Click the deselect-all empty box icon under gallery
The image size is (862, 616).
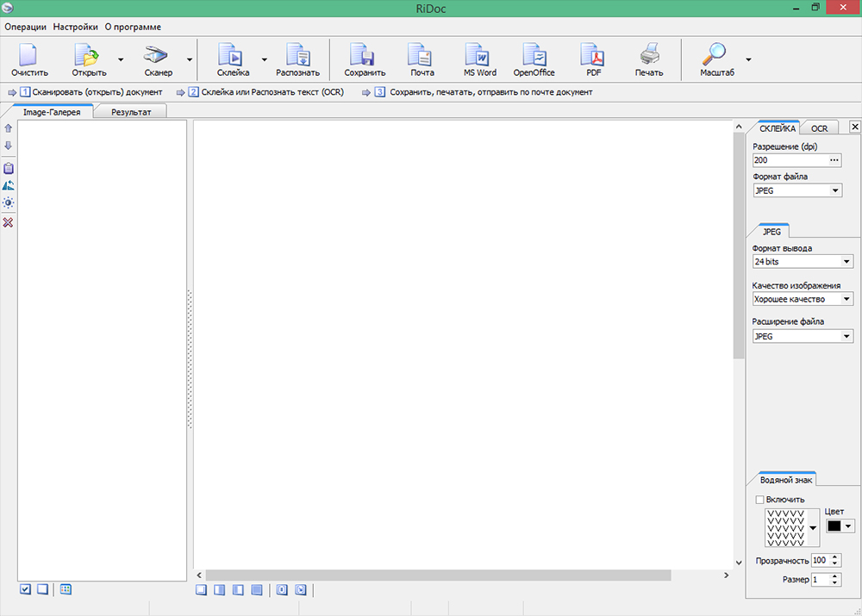(x=42, y=589)
